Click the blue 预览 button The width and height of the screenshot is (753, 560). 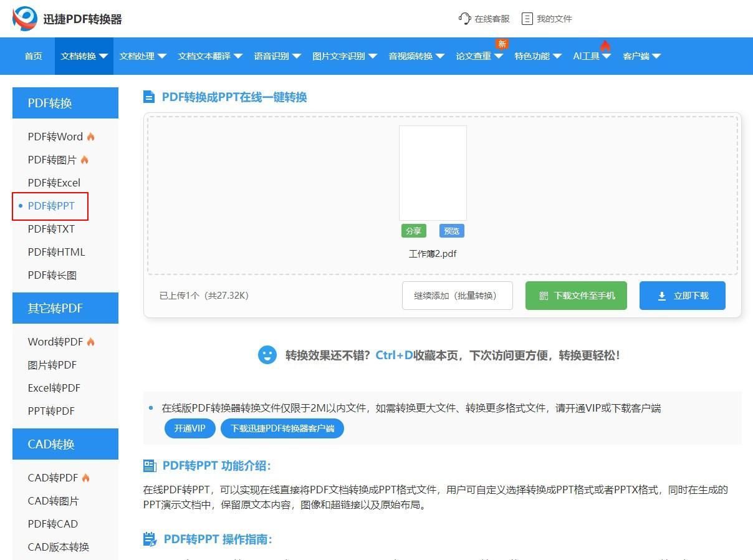coord(451,231)
